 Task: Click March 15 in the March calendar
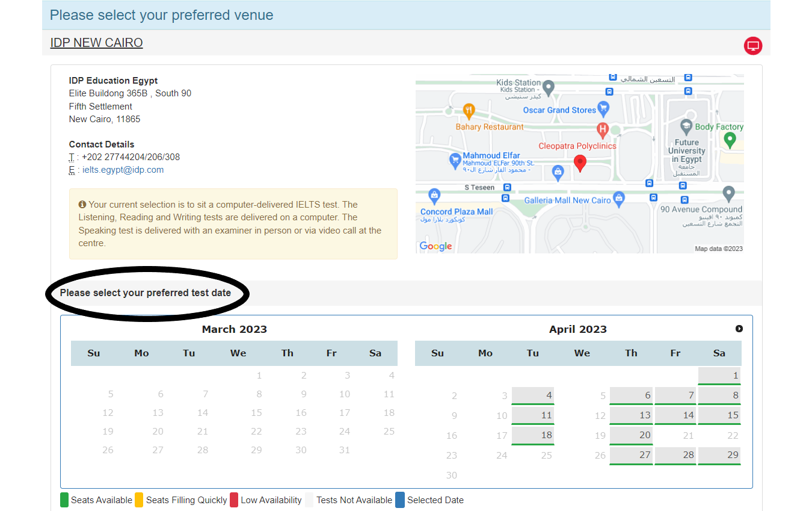(256, 413)
